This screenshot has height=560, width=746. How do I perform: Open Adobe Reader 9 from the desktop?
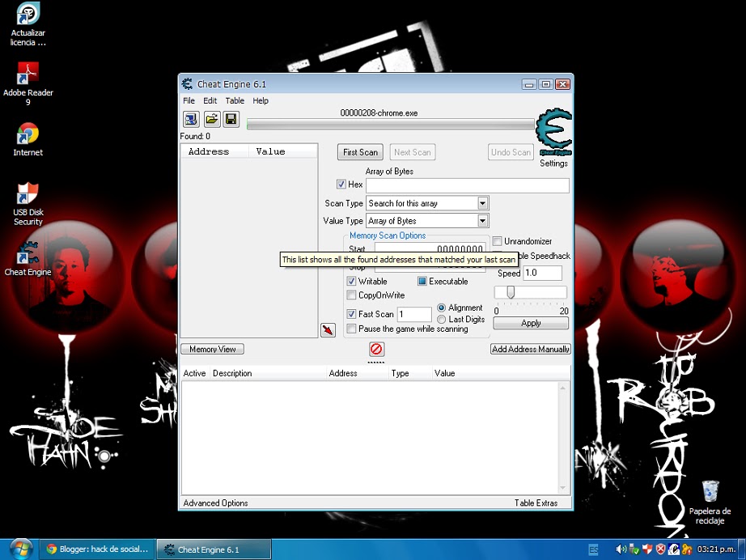28,73
